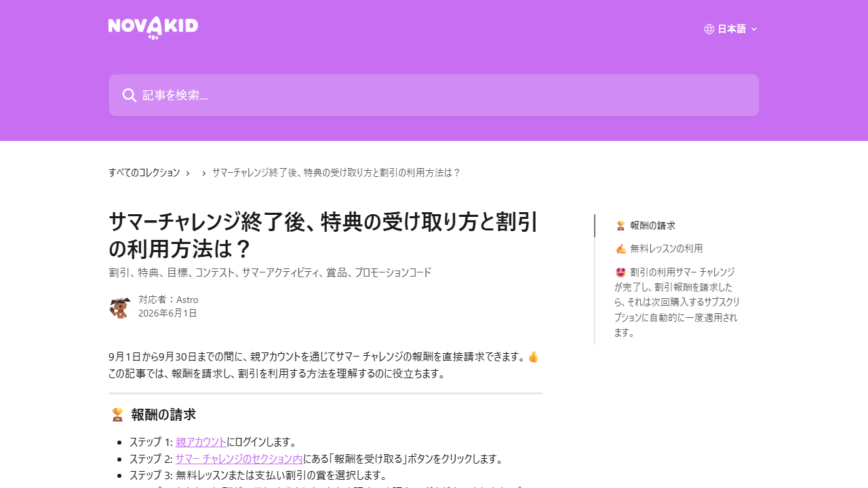Click the breadcrumb text サマーチャレンジ終了後
868x488 pixels.
click(336, 173)
